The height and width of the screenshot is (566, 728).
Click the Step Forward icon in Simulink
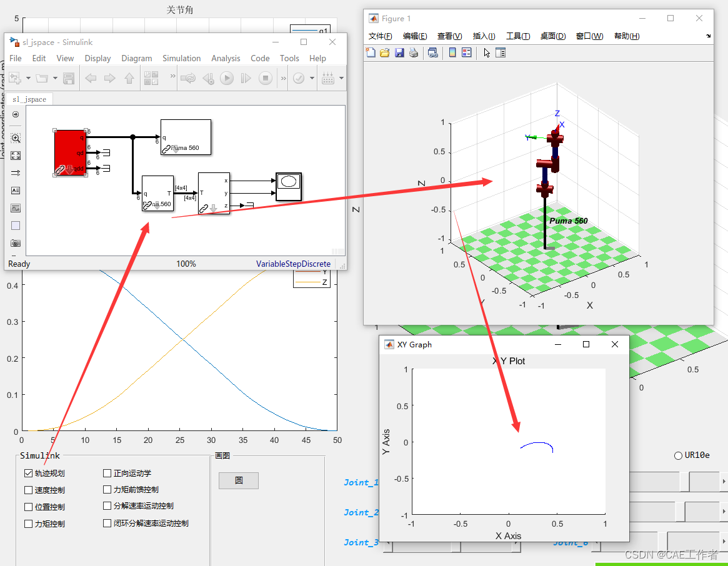pos(246,79)
